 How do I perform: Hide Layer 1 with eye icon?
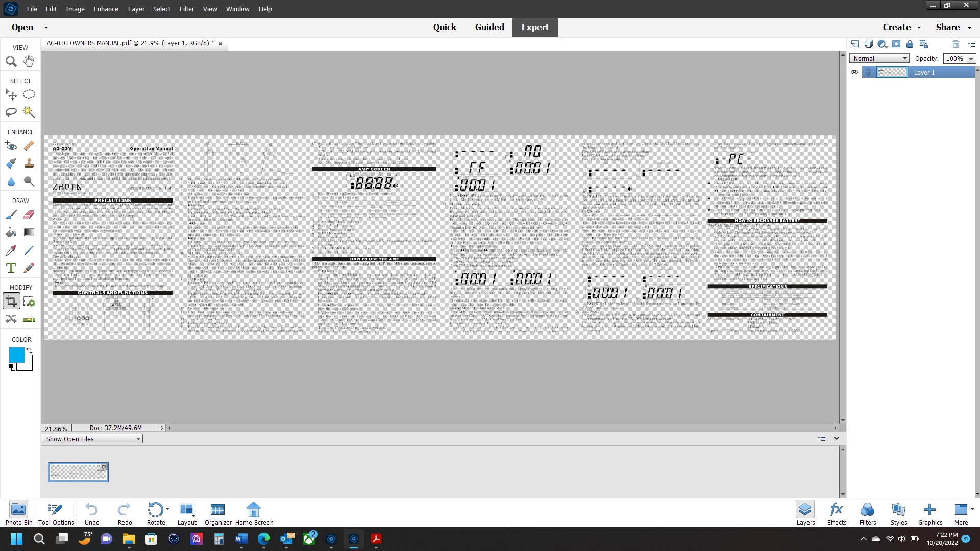click(x=854, y=72)
